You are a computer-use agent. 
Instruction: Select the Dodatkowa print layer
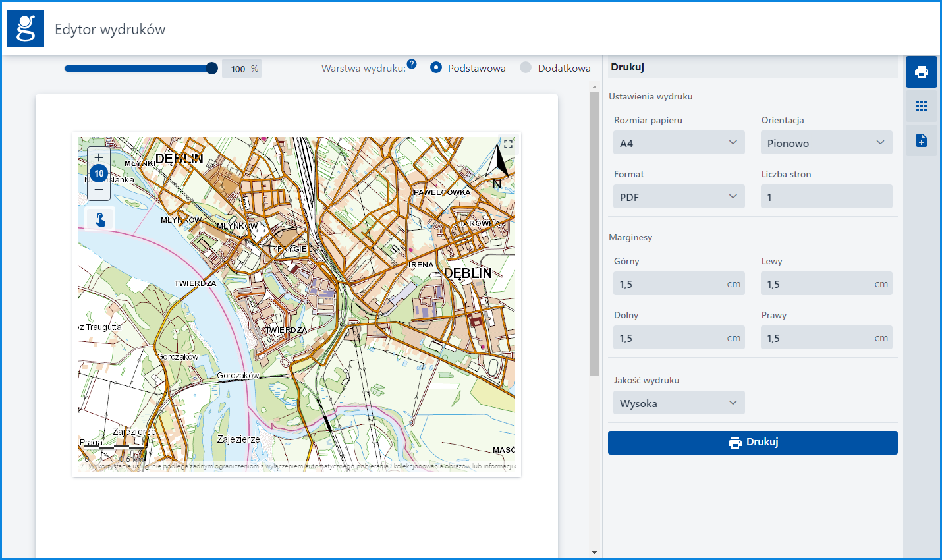(x=526, y=67)
